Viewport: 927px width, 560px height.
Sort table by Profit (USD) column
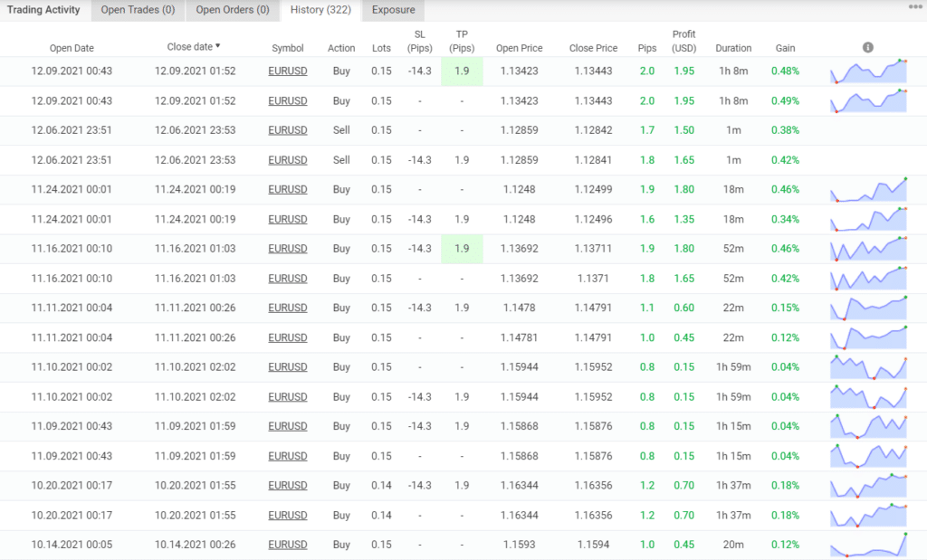click(x=683, y=41)
